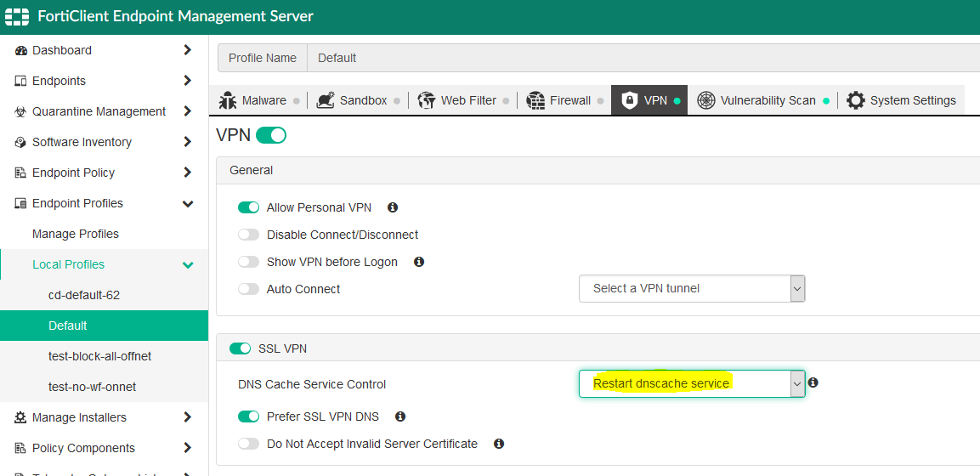Toggle Disable Connect/Disconnect switch
The image size is (980, 476).
click(x=248, y=235)
